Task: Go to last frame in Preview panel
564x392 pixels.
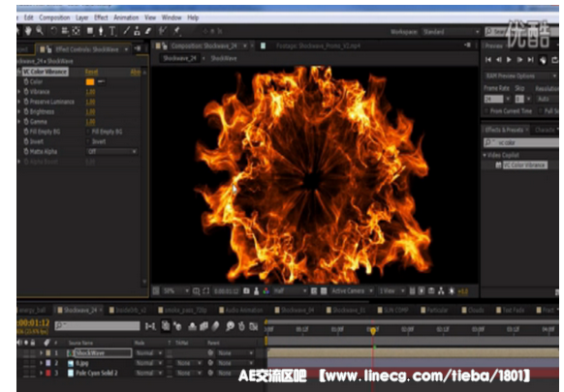Action: point(530,60)
